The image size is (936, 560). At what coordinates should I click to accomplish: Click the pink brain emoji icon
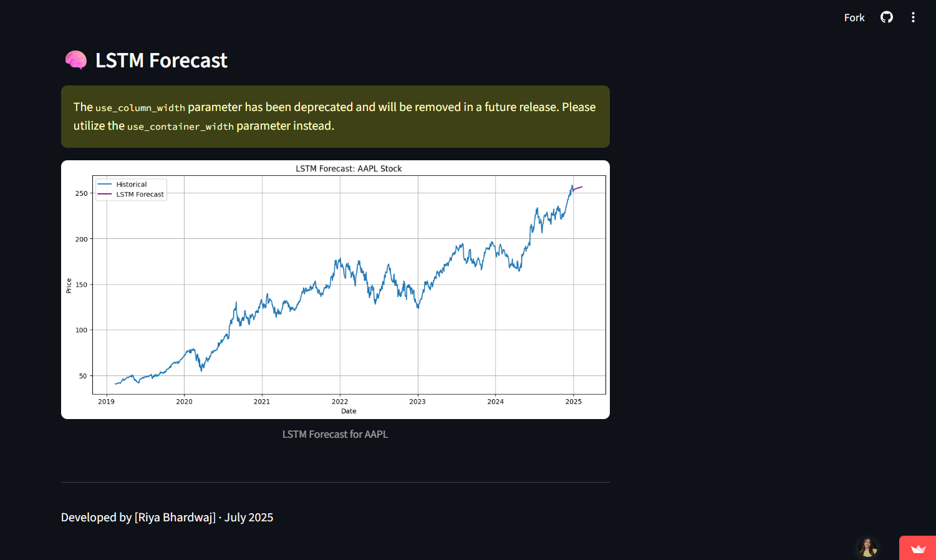pos(76,60)
